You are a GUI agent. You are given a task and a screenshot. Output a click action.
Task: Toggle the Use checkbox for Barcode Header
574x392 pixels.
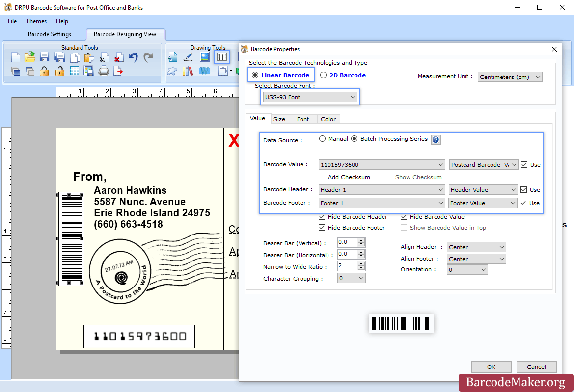click(524, 190)
